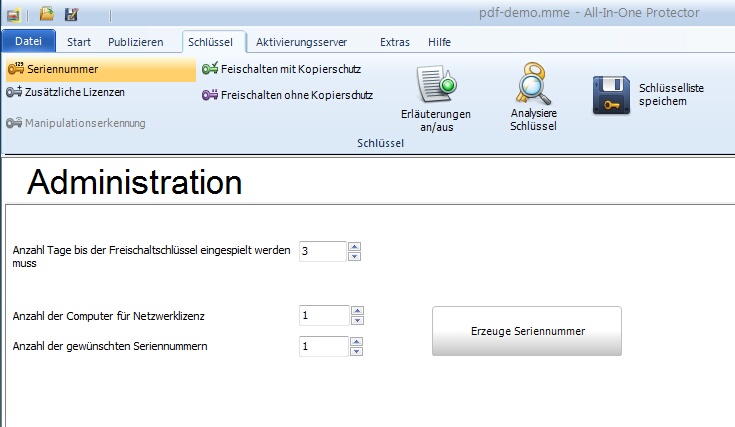Screen dimensions: 735x427
Task: Decrease number of computers for network license
Action: pos(357,321)
